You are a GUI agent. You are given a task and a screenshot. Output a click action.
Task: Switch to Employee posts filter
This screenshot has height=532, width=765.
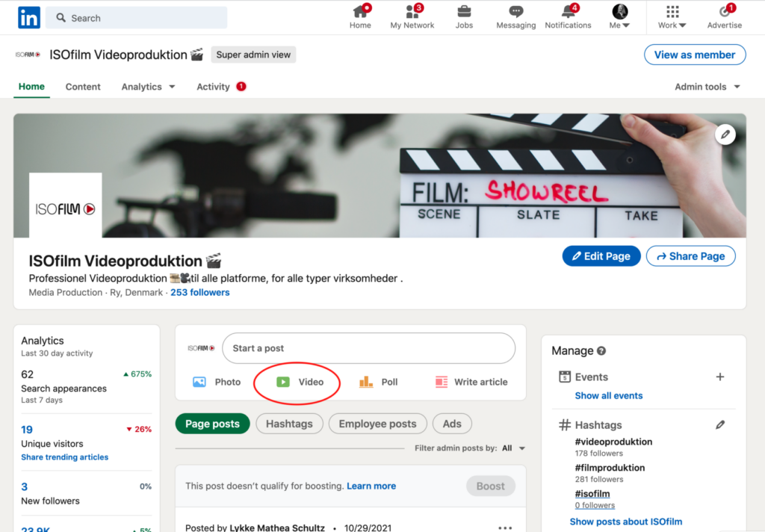click(377, 424)
